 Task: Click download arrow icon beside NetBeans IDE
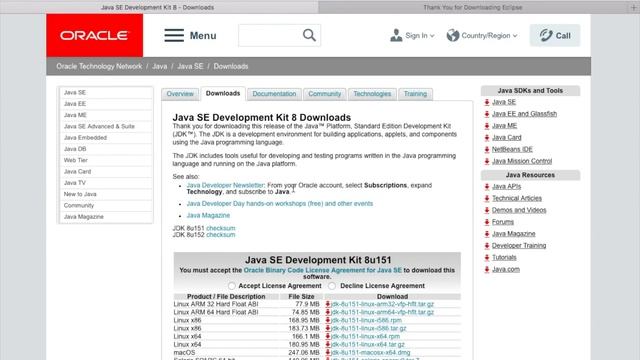click(x=487, y=150)
